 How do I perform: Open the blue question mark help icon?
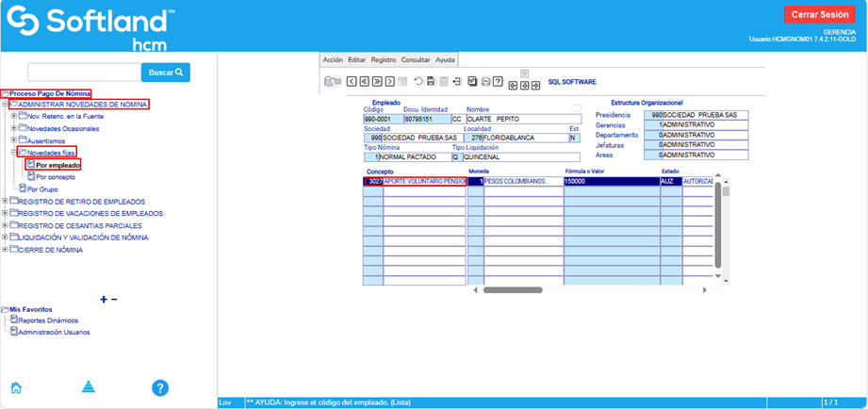point(160,387)
